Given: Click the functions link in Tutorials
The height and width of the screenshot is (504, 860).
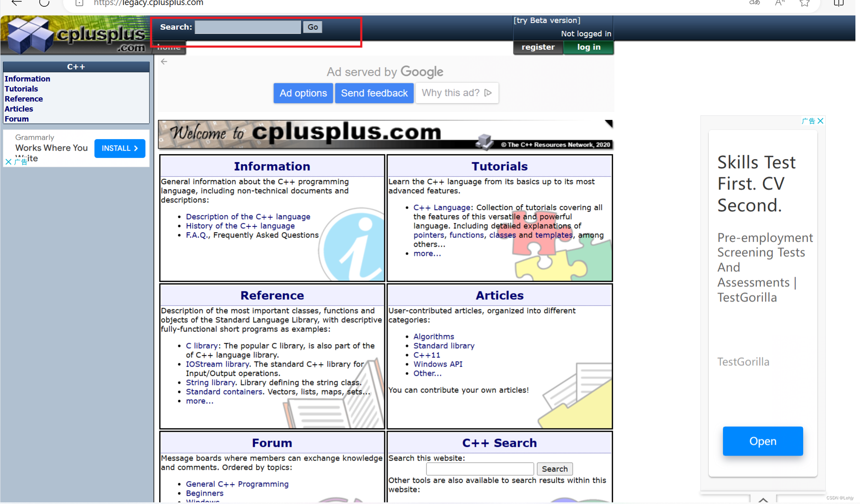Looking at the screenshot, I should [x=467, y=235].
